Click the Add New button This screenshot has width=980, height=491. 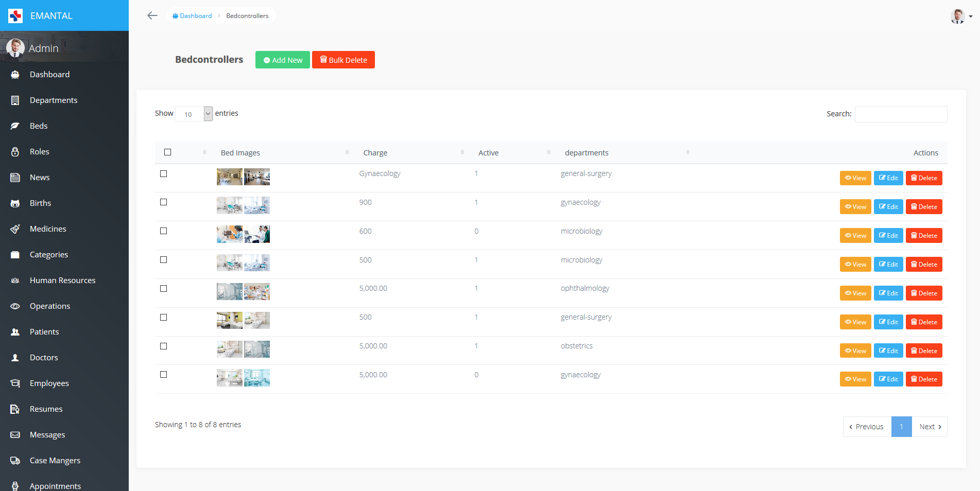coord(282,60)
